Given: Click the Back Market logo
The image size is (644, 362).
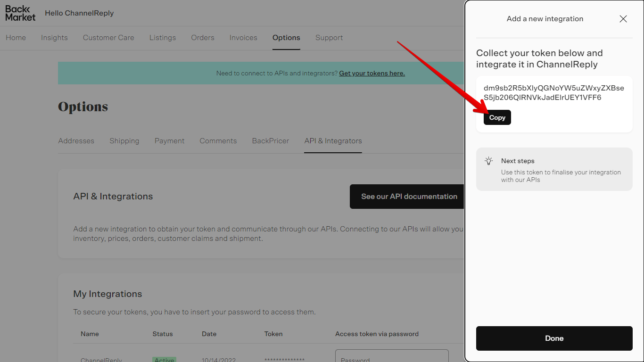Looking at the screenshot, I should (20, 13).
